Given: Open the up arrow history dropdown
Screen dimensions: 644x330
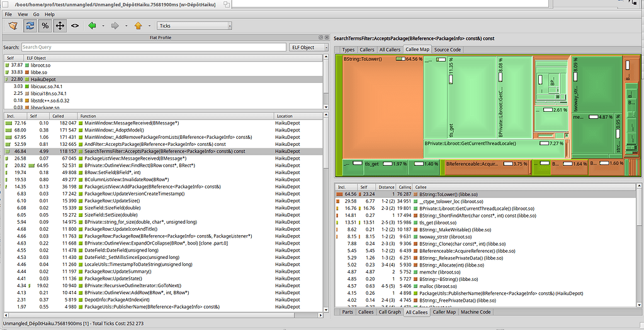Looking at the screenshot, I should pos(149,26).
